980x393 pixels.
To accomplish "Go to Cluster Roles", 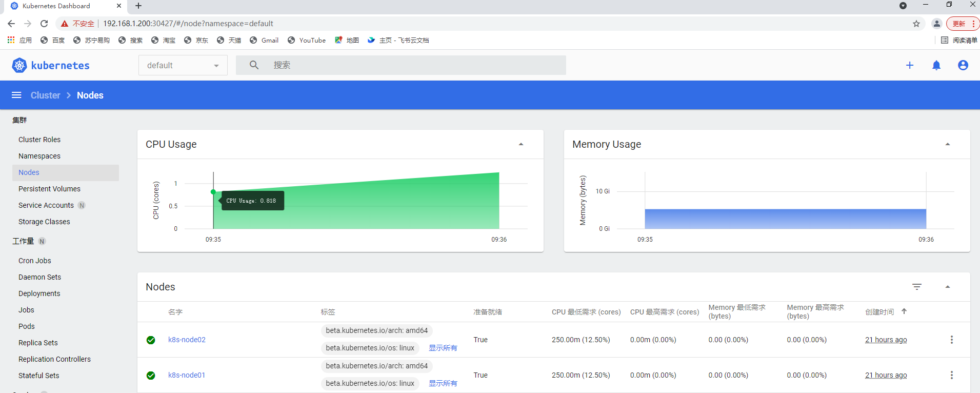I will click(39, 140).
